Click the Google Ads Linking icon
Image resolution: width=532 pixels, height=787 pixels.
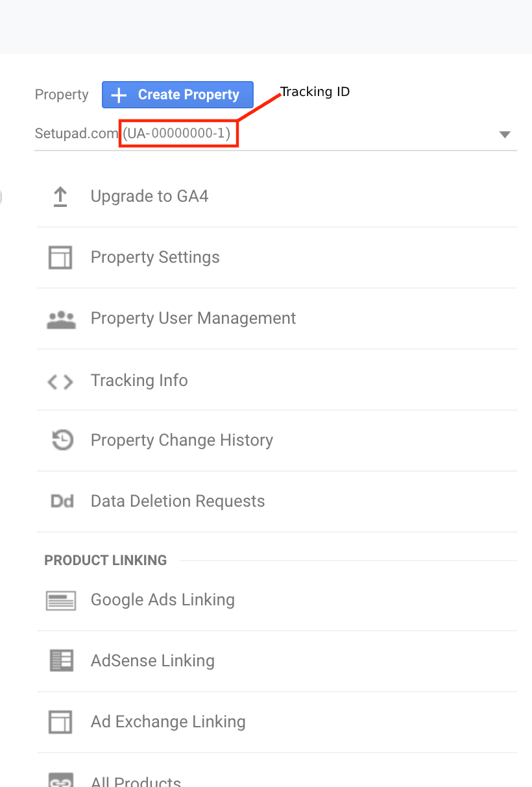(60, 599)
